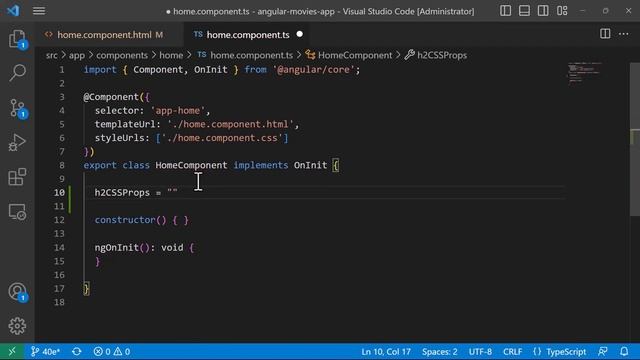This screenshot has height=360, width=640.
Task: Click the h2CSSProps variable name
Action: click(x=122, y=193)
